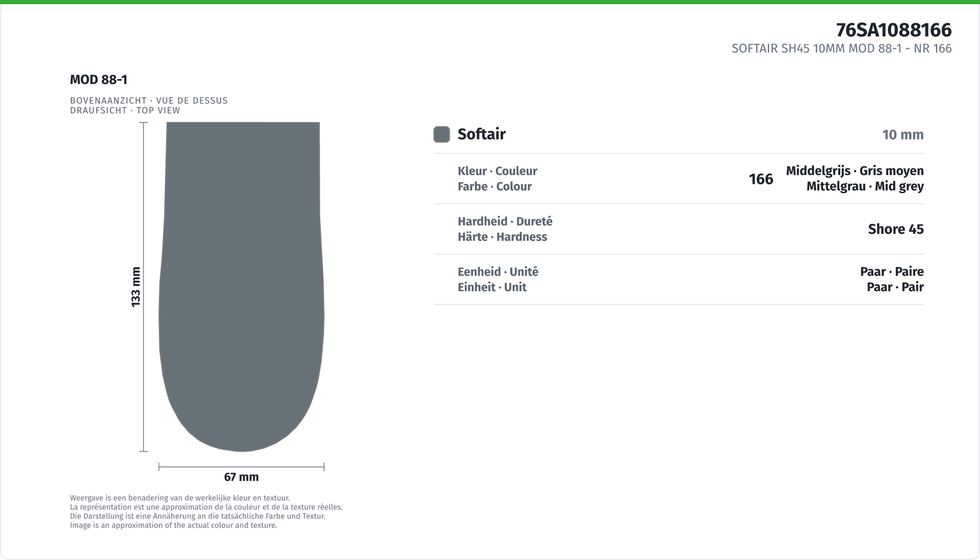Click the 'Hardheid · Dureté' label
Image resolution: width=980 pixels, height=560 pixels.
coord(505,221)
